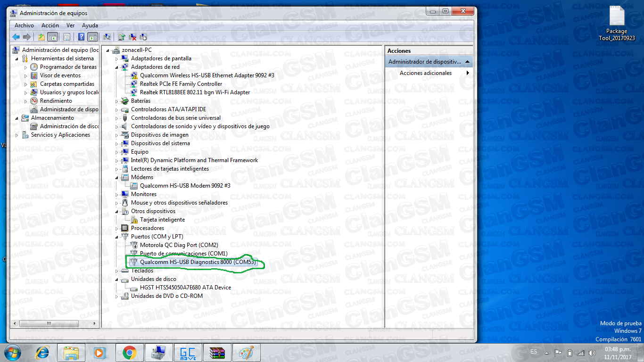Click left pane scrollbar right arrow
This screenshot has width=644, height=362.
95,323
